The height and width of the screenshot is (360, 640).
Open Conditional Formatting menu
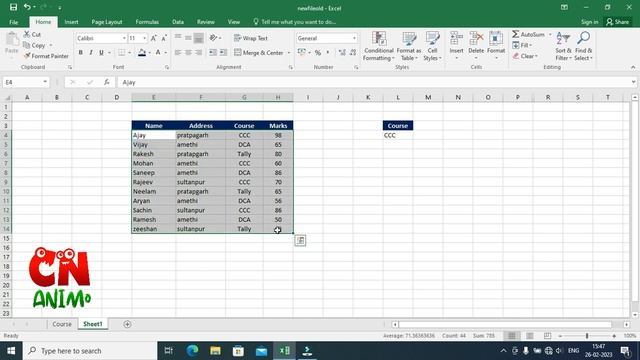(x=379, y=46)
